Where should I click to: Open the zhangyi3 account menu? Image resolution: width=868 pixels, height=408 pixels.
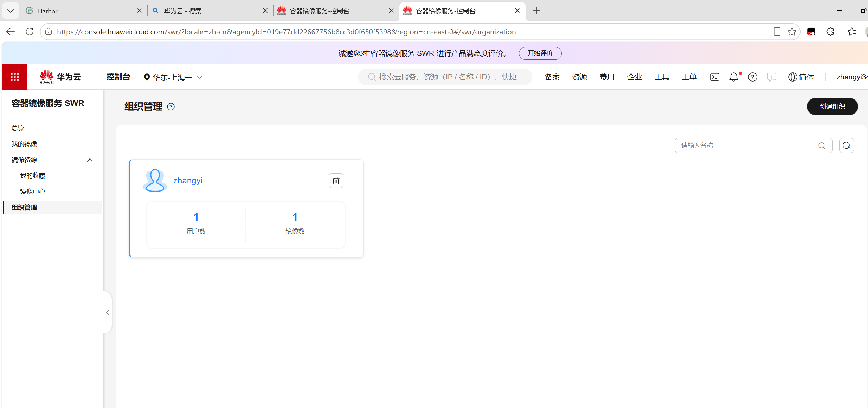click(x=852, y=77)
